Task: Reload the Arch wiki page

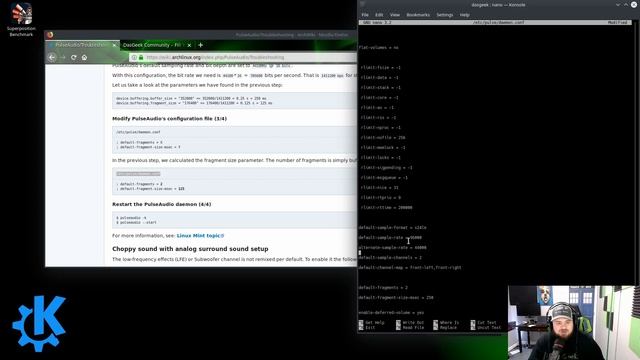Action: (73, 58)
